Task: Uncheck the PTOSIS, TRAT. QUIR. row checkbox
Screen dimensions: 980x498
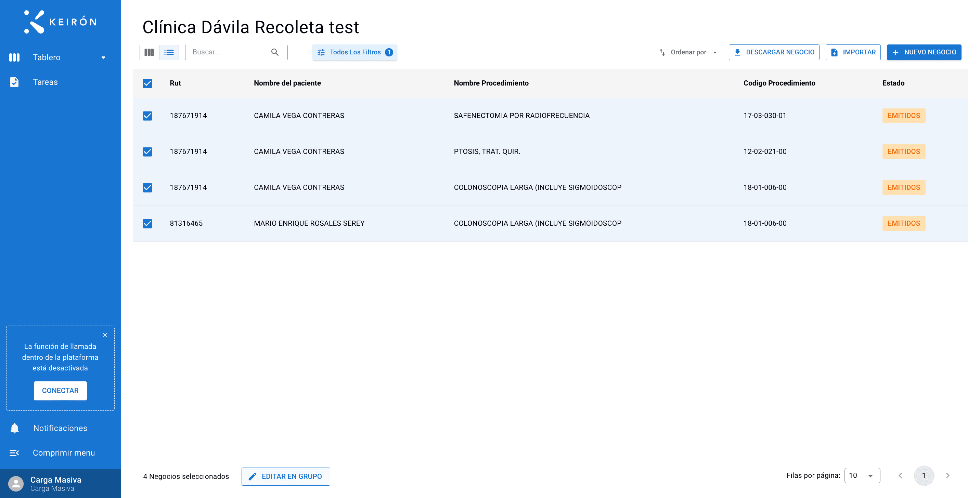Action: click(147, 152)
